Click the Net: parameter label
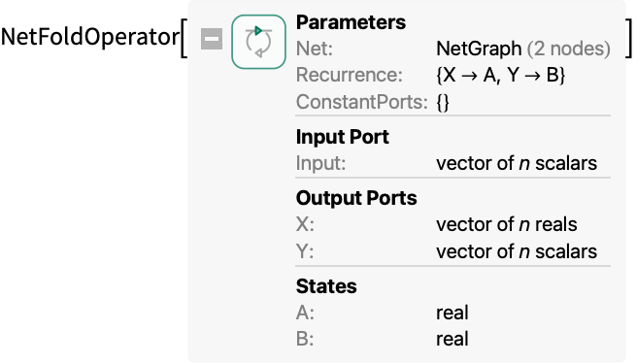Viewport: 636px width, 364px height. tap(315, 49)
